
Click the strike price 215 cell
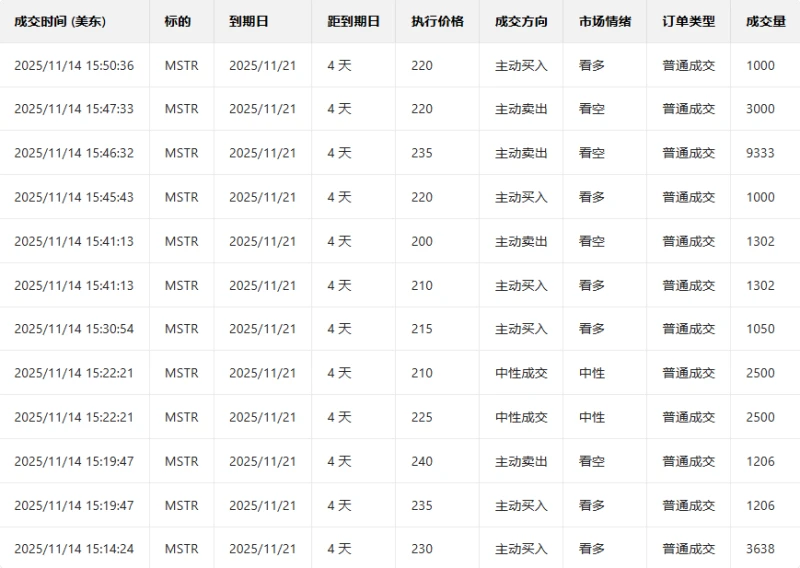[422, 329]
